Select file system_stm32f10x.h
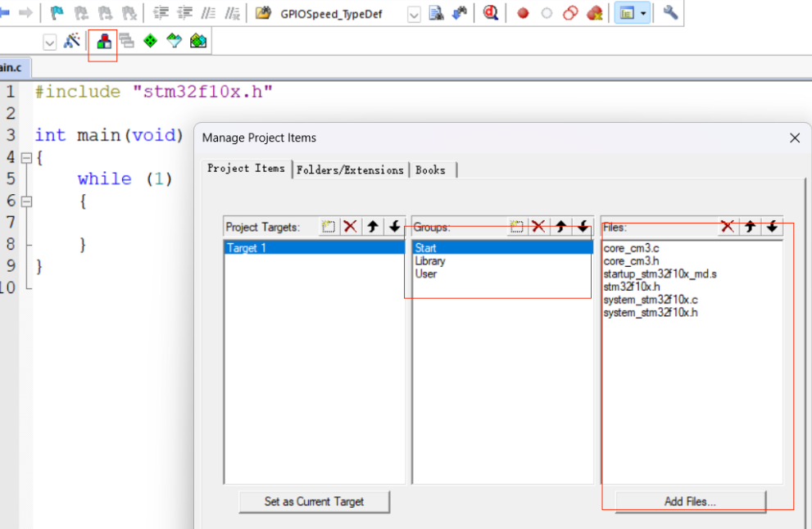The image size is (812, 529). click(x=651, y=313)
